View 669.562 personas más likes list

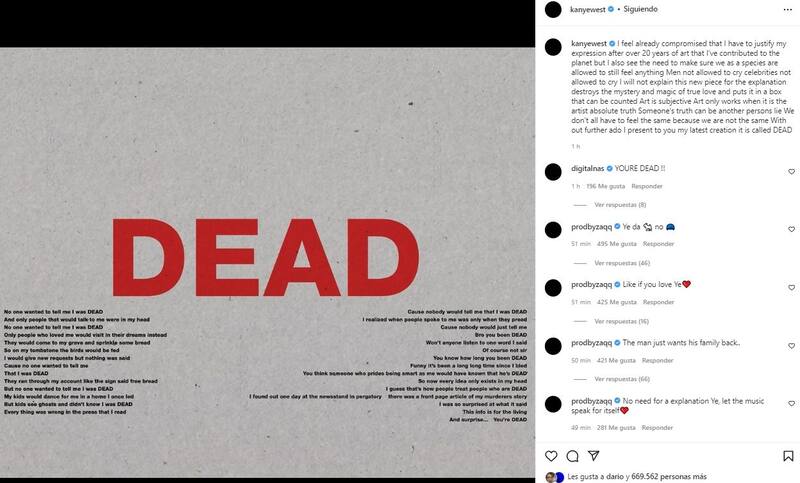point(669,476)
